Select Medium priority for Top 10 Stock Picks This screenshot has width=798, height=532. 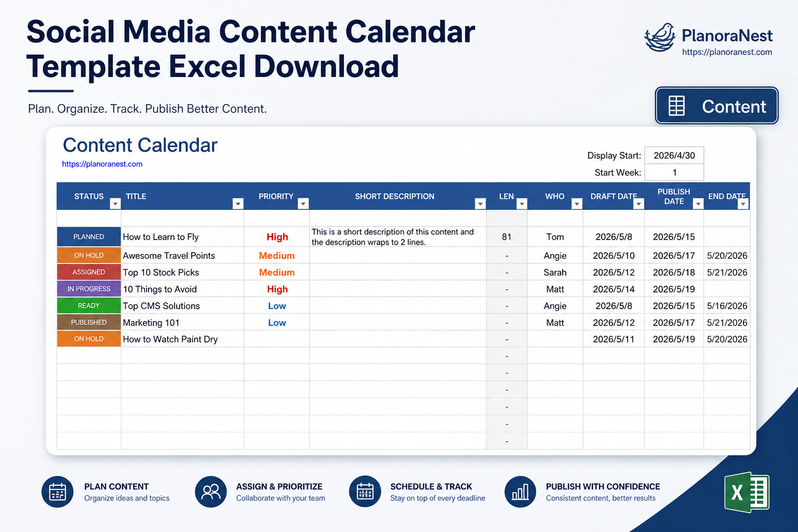coord(277,272)
